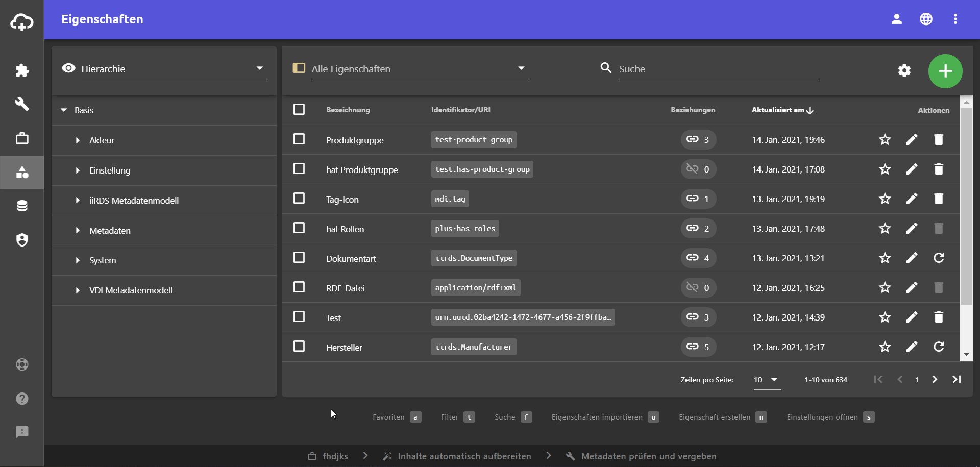
Task: Click the table vertical scrollbar thumb
Action: (966, 207)
